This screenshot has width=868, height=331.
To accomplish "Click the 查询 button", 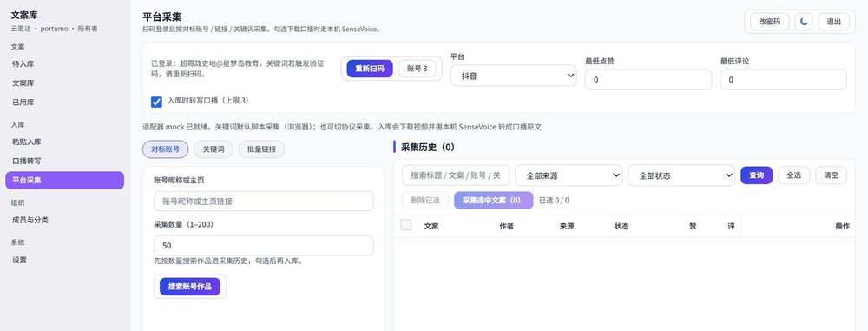I will (x=756, y=175).
